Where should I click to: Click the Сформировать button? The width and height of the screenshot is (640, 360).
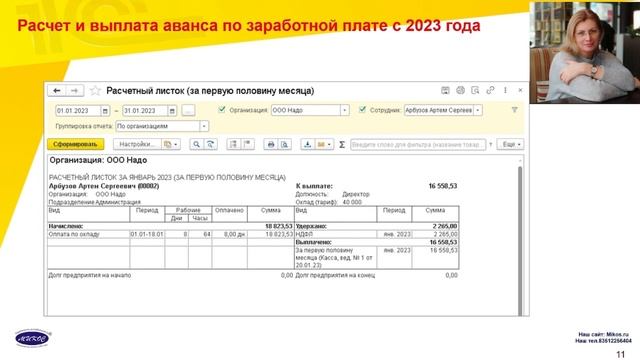coord(76,144)
